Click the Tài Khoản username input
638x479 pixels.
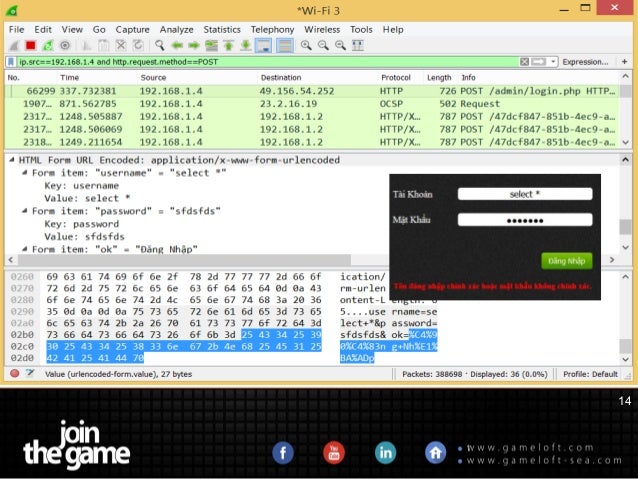525,194
